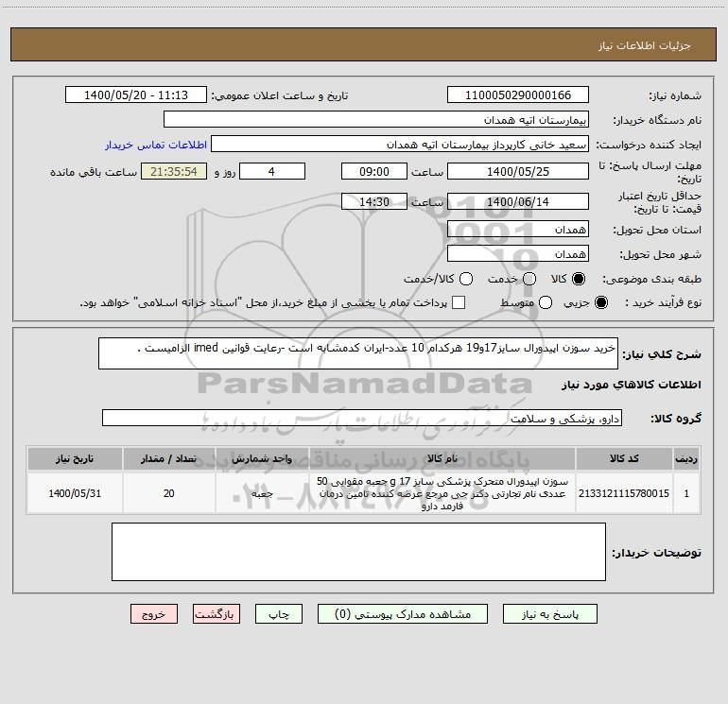728x704 pixels.
Task: Click the unit cell جعبه
Action: pos(262,493)
